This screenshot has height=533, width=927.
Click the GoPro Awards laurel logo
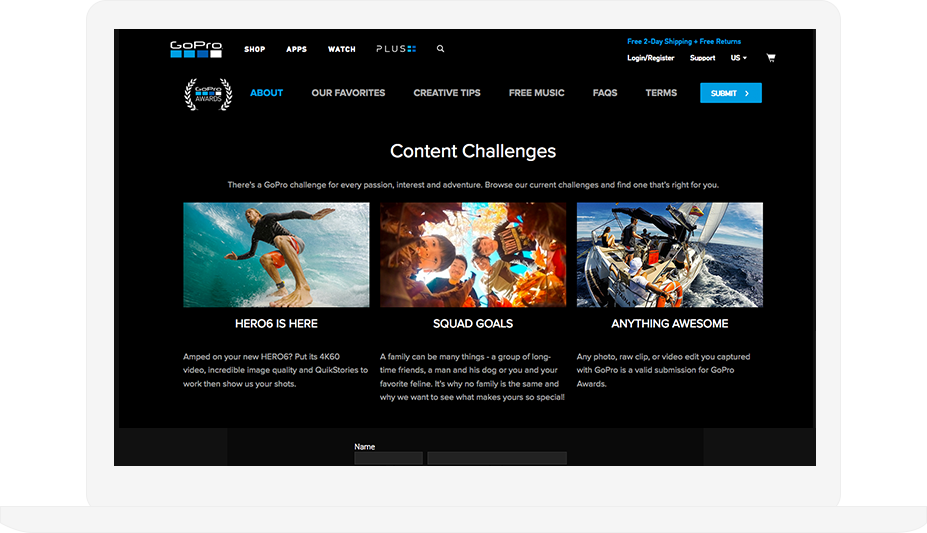click(208, 94)
